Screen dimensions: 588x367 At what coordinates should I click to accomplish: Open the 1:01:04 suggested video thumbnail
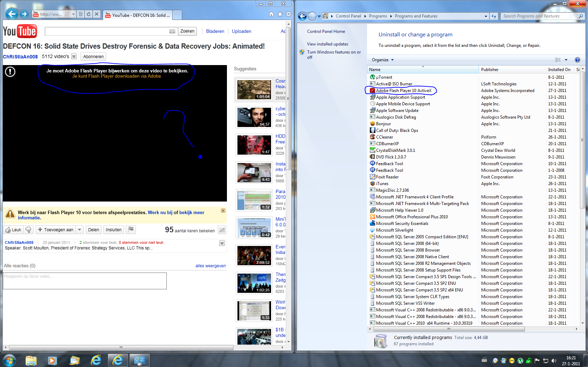pyautogui.click(x=254, y=90)
